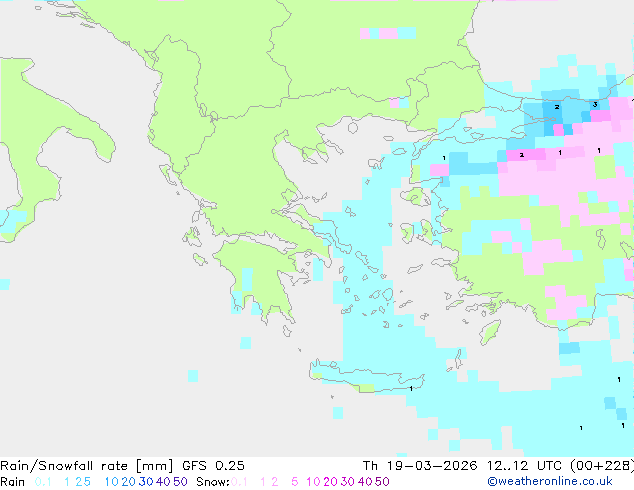The height and width of the screenshot is (490, 634).
Task: Pick the Snow legend 5 value
Action: click(295, 482)
